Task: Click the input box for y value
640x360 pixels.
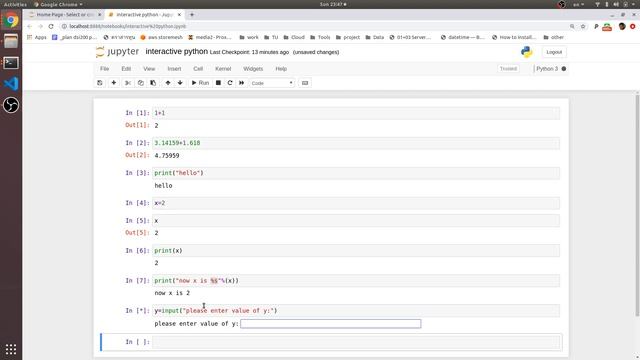Action: [331, 324]
